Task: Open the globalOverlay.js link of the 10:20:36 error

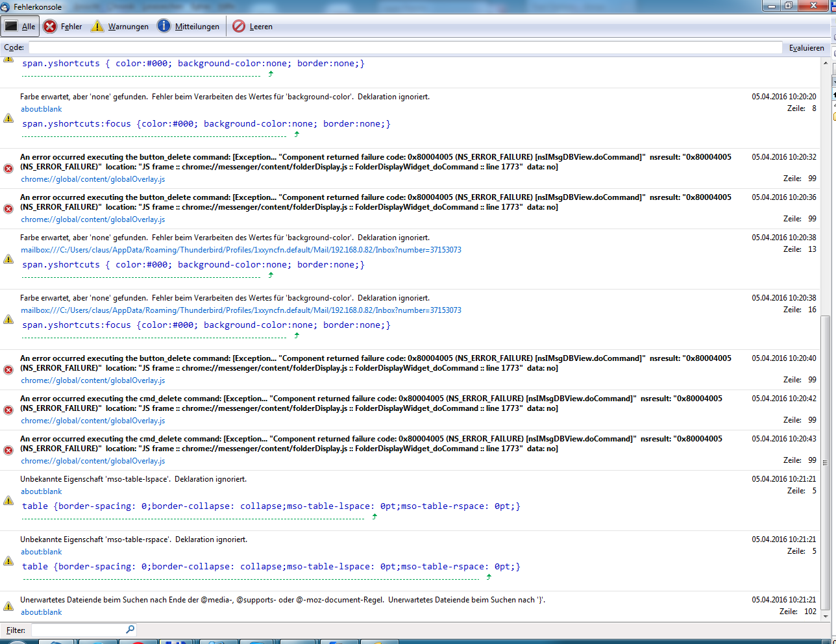Action: pos(93,219)
